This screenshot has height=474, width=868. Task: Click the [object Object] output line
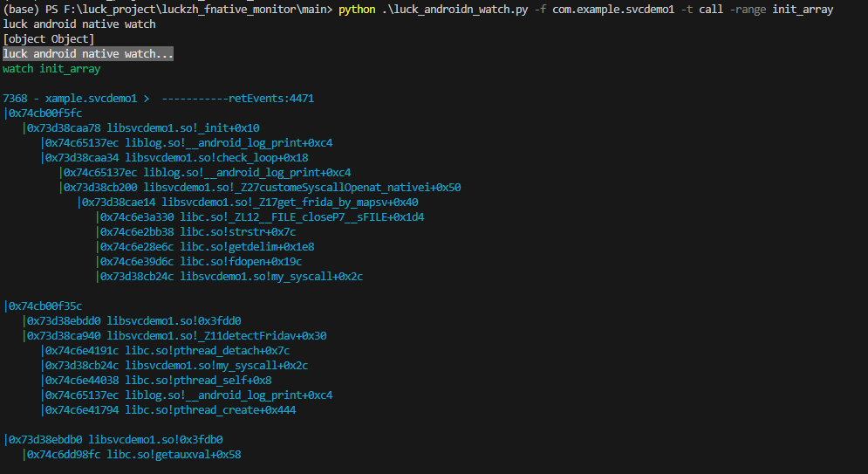(49, 39)
